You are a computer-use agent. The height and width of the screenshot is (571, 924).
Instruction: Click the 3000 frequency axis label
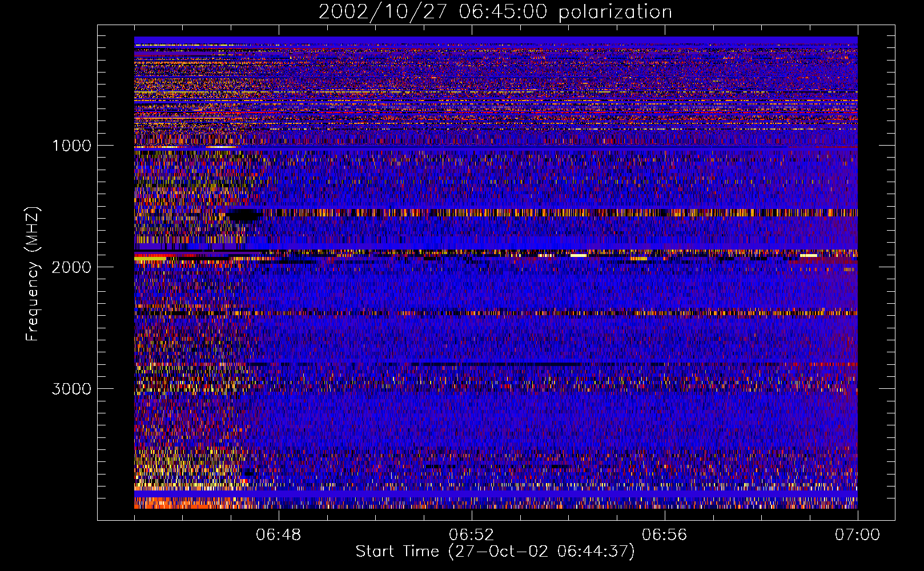coord(71,389)
